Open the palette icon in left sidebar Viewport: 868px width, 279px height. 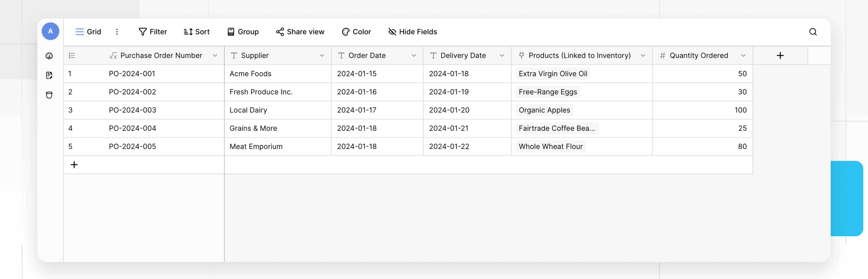click(49, 56)
